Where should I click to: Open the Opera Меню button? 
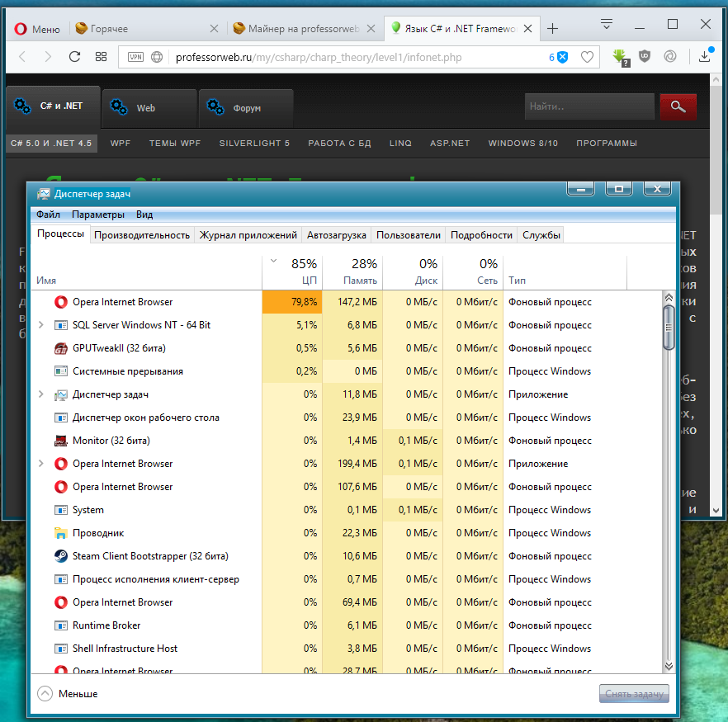37,29
